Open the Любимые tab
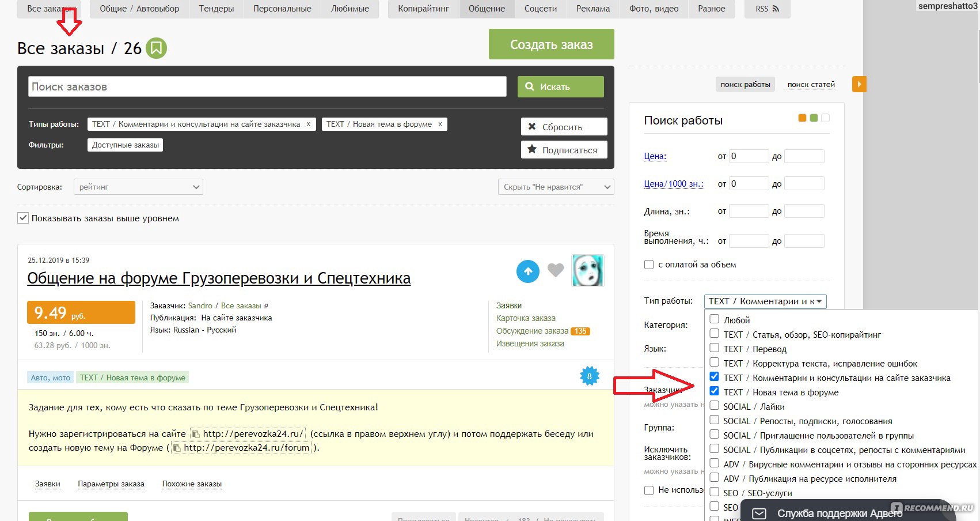This screenshot has width=980, height=521. [350, 9]
